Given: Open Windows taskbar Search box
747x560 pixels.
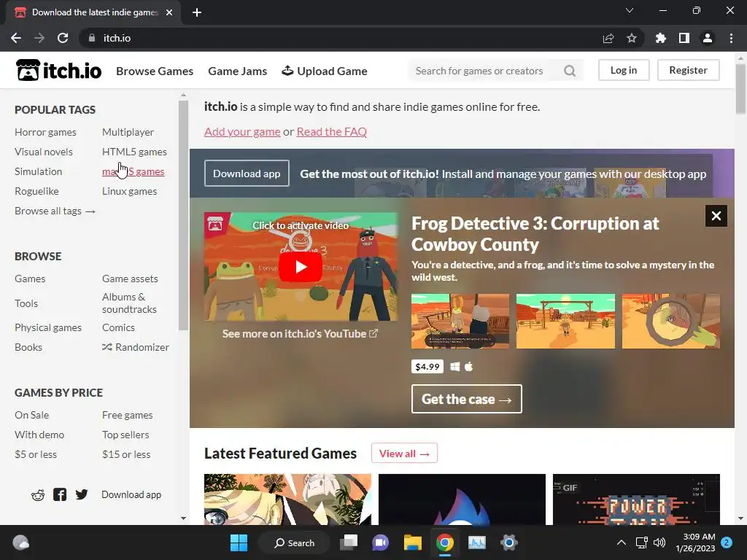Looking at the screenshot, I should pos(294,542).
